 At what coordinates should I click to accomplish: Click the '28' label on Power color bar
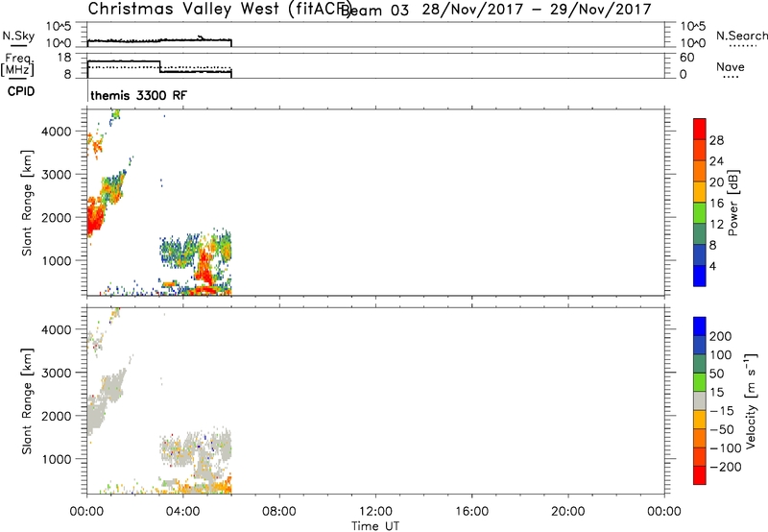[x=716, y=140]
